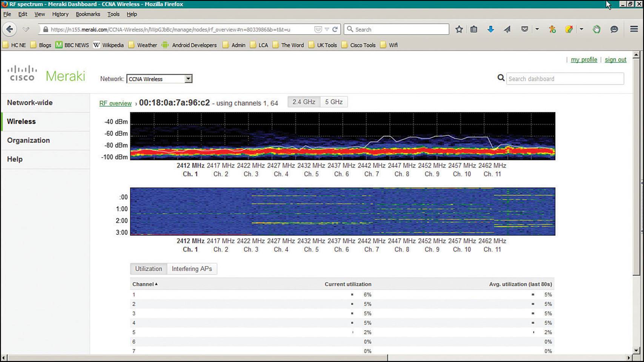
Task: Click the sign out link
Action: tap(615, 60)
